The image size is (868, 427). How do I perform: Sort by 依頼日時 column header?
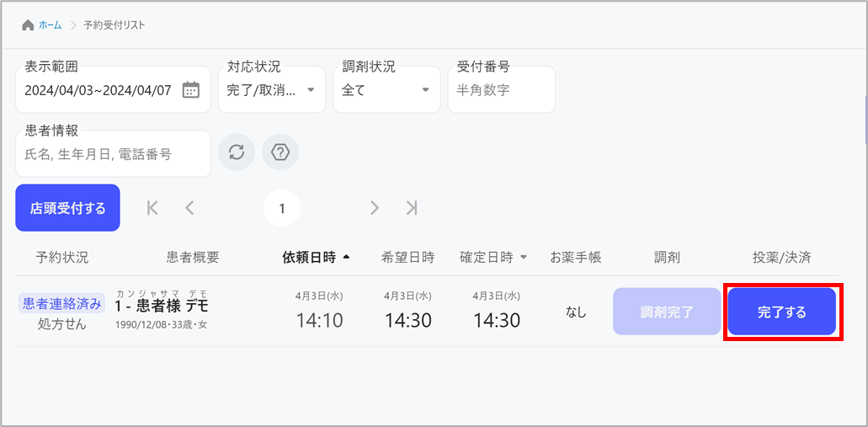(x=309, y=258)
